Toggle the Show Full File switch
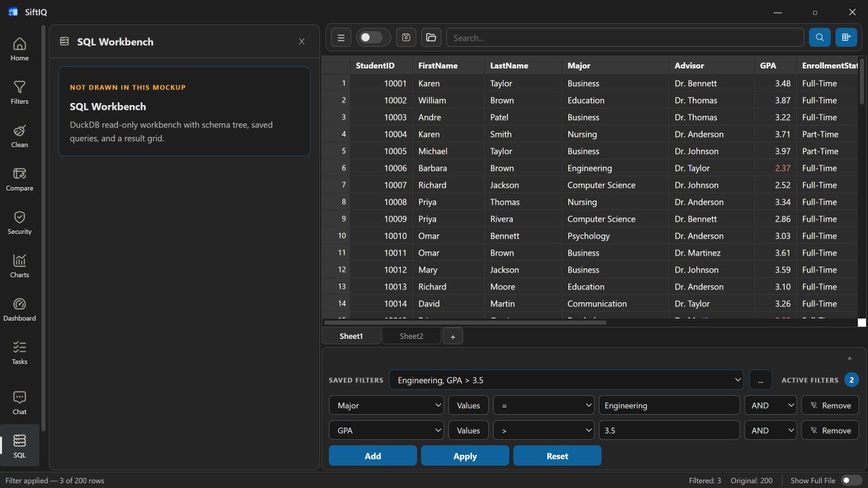Screen dimensions: 868x488 pos(851,481)
